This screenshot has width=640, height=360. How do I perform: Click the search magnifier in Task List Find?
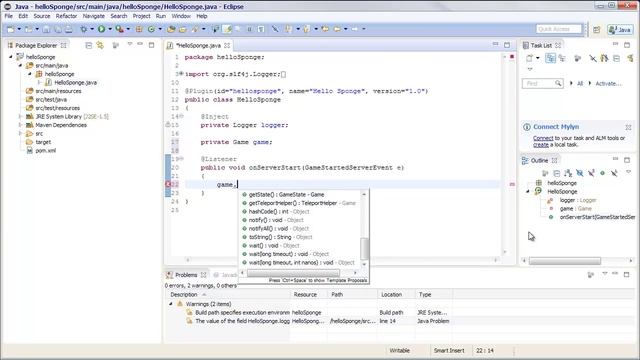pos(558,83)
